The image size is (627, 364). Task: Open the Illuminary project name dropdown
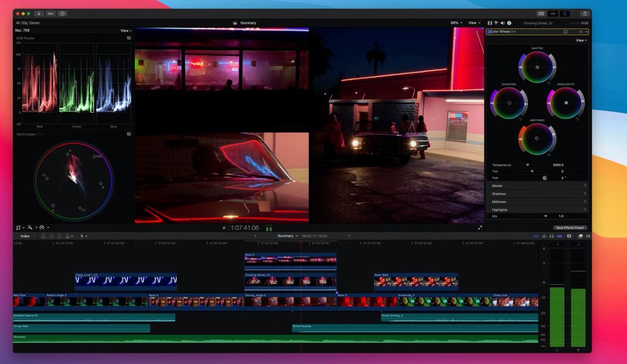point(288,236)
